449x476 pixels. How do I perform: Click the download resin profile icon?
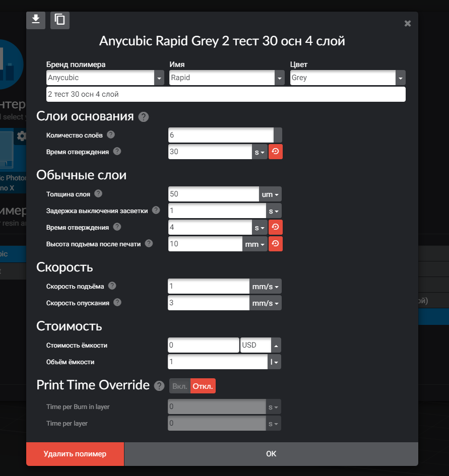[x=36, y=20]
